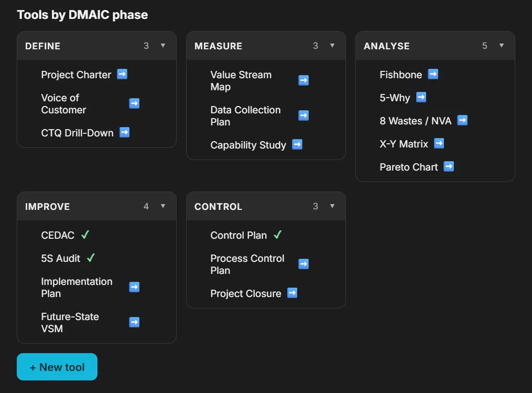Collapse the DEFINE phase card
Viewport: 532px width, 393px height.
[x=163, y=46]
